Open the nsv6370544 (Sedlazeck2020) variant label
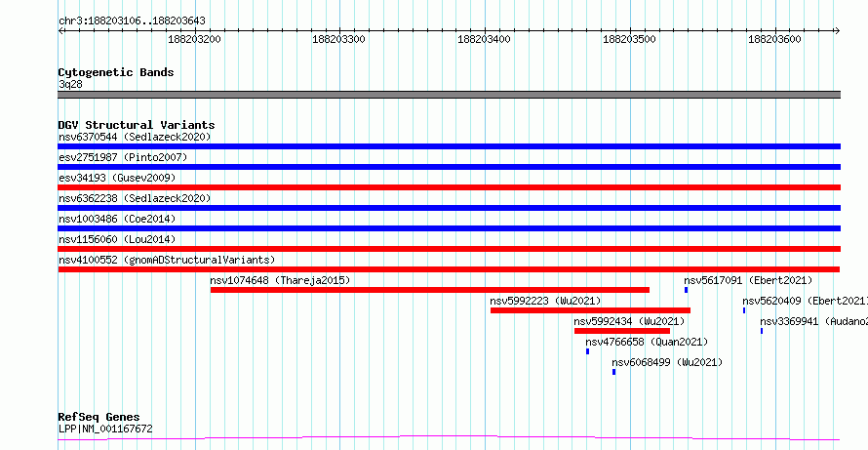 coord(135,137)
